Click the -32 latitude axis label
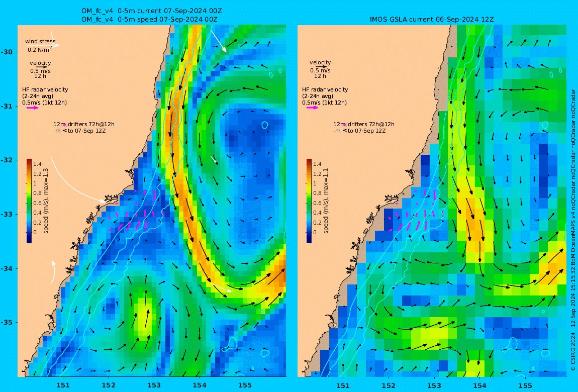Image resolution: width=578 pixels, height=392 pixels. point(8,160)
